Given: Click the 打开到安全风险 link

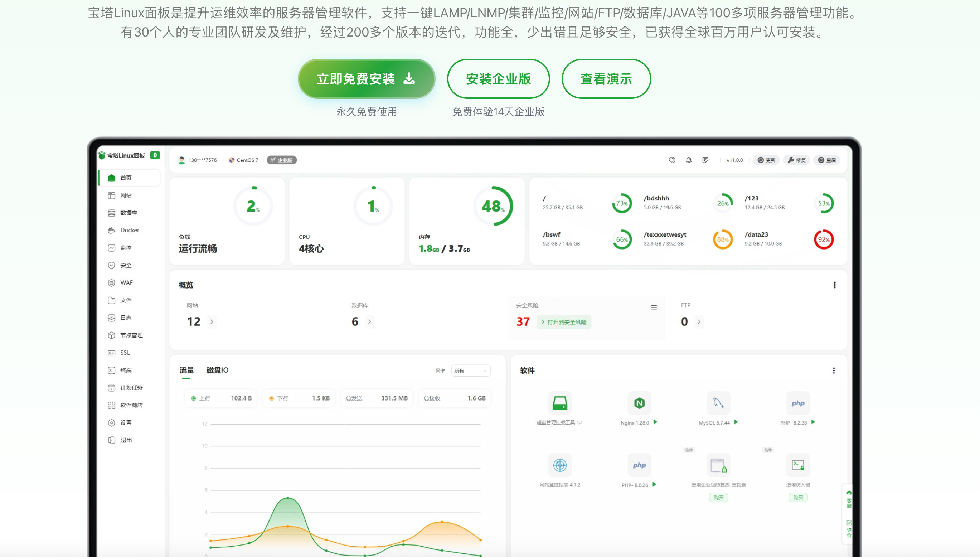Looking at the screenshot, I should click(x=564, y=322).
